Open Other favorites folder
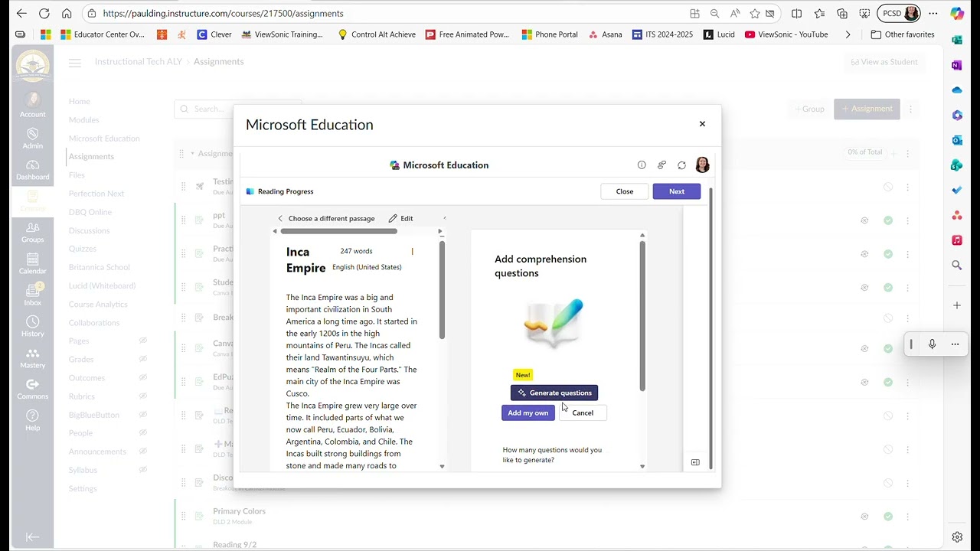Image resolution: width=980 pixels, height=551 pixels. pyautogui.click(x=903, y=34)
